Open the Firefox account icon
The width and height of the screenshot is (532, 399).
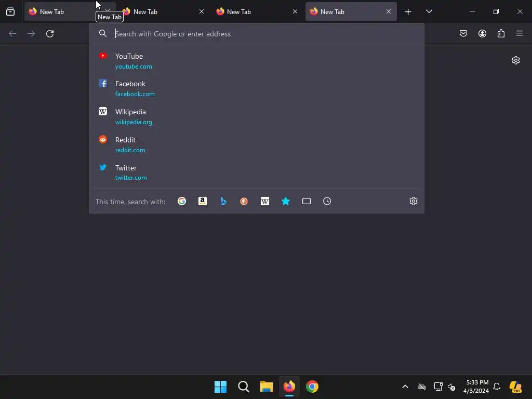[x=482, y=33]
